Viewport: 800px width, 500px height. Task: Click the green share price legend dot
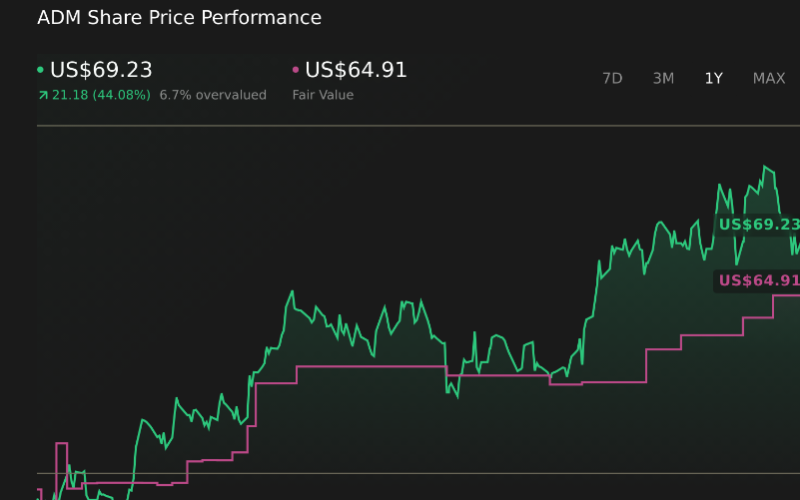(x=40, y=71)
